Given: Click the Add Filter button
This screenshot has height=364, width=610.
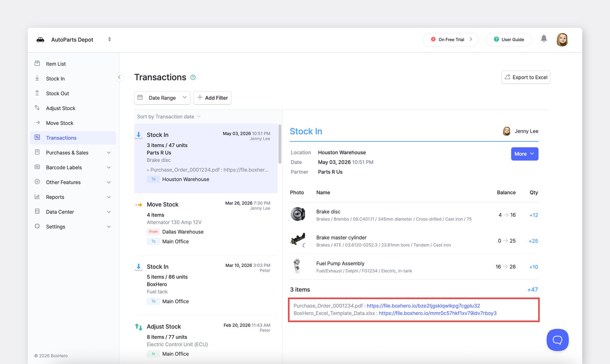Looking at the screenshot, I should (x=212, y=98).
